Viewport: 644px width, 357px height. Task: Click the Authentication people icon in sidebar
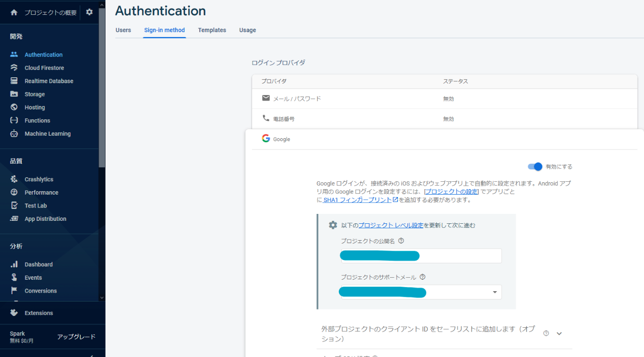(14, 54)
